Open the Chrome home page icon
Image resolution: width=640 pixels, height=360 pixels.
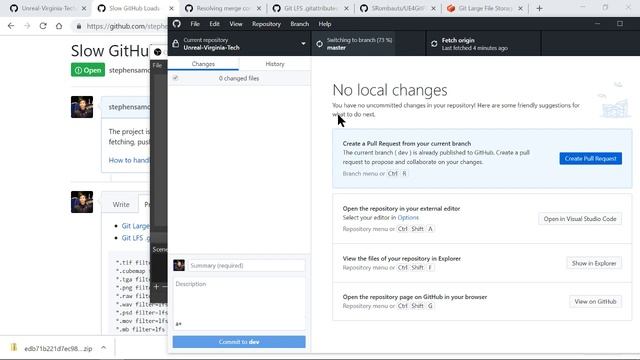click(59, 26)
